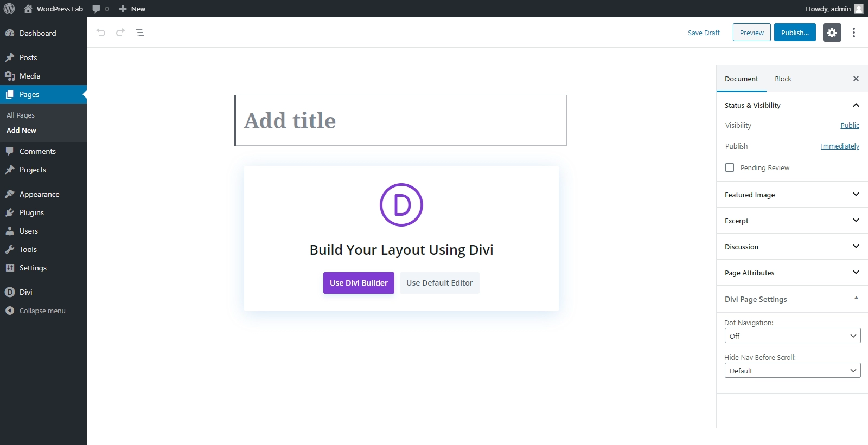Click Use Divi Builder button

click(359, 283)
